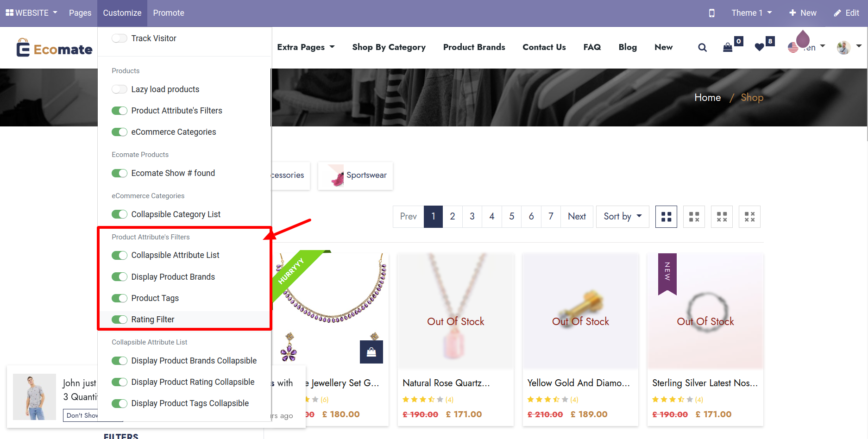Open Contact Us page
Viewport: 868px width, 439px height.
544,47
